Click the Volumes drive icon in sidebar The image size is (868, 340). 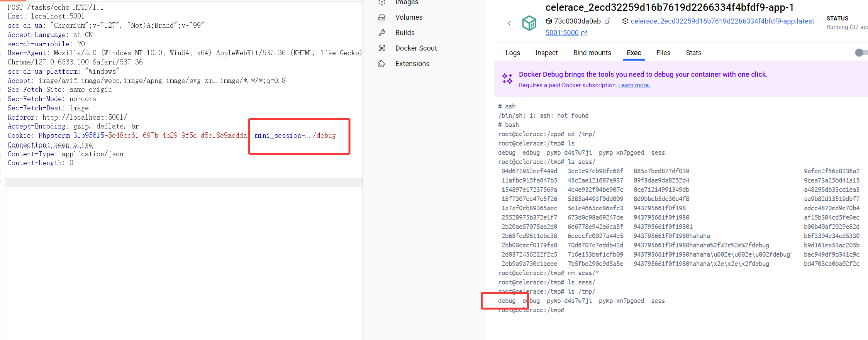pyautogui.click(x=382, y=17)
